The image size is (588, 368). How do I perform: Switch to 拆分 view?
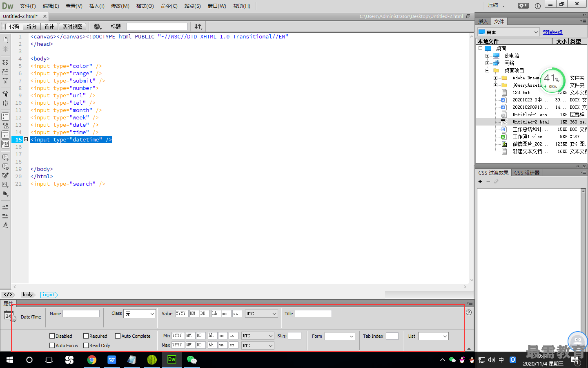(31, 27)
